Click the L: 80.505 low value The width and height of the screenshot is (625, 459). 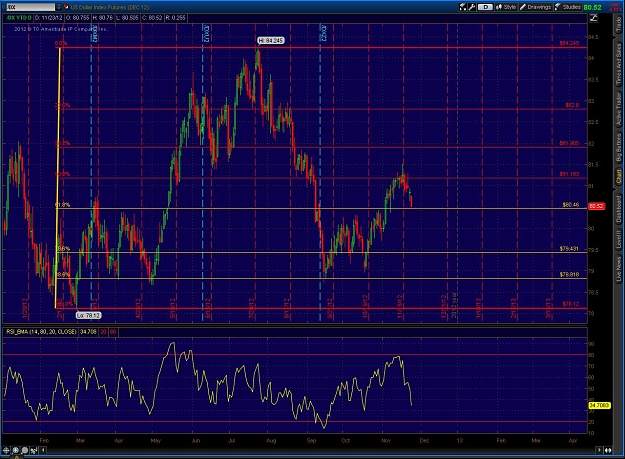point(128,18)
